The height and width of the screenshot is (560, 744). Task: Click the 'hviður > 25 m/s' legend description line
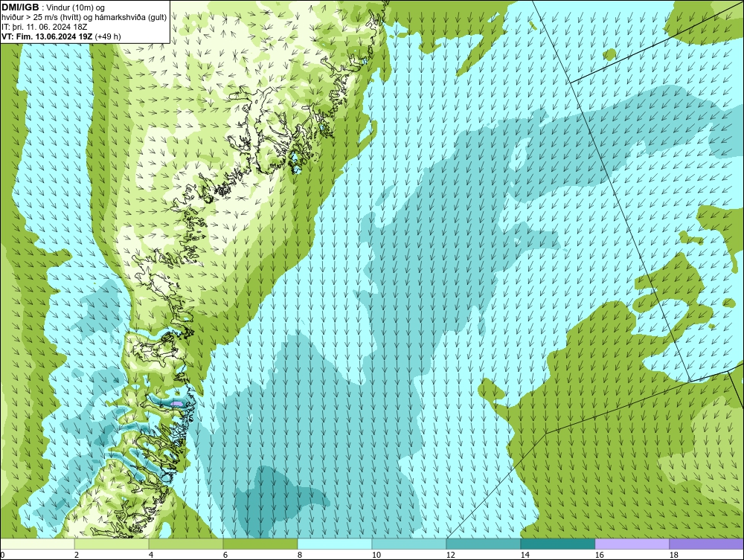84,18
